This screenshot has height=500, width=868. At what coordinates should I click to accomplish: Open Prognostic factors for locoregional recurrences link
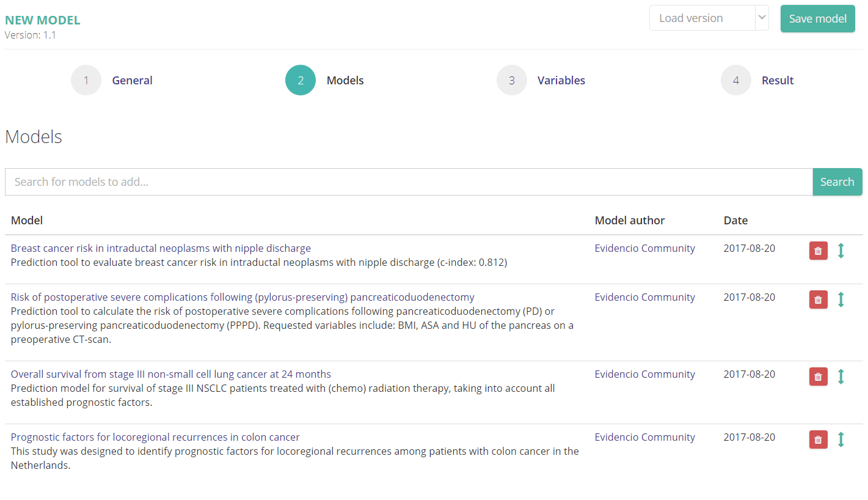pyautogui.click(x=155, y=437)
